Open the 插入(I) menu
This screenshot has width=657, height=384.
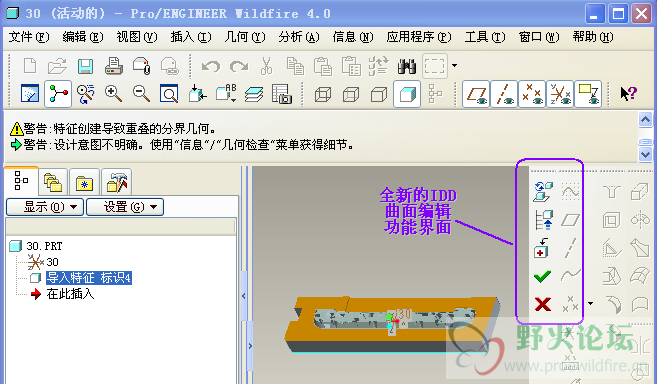tap(191, 37)
